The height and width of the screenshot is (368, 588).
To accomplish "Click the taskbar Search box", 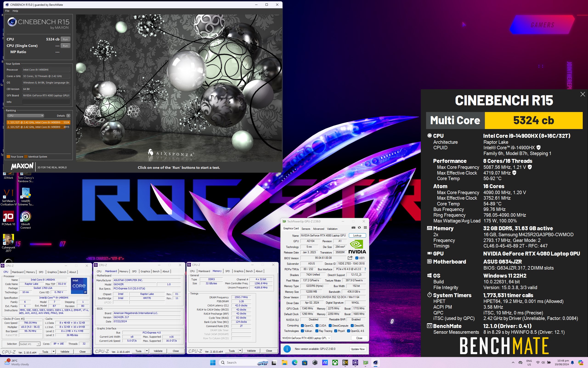I will pyautogui.click(x=243, y=362).
